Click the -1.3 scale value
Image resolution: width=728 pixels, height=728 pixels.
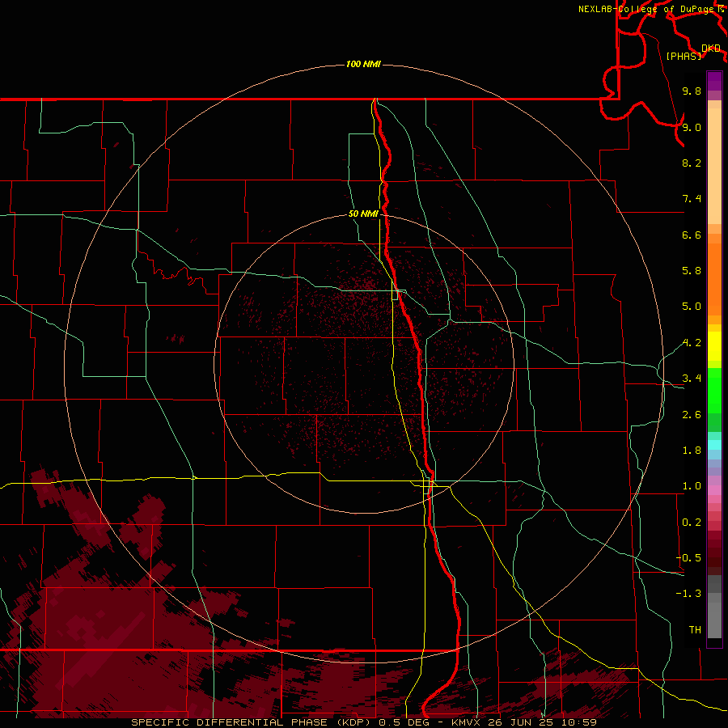click(688, 594)
